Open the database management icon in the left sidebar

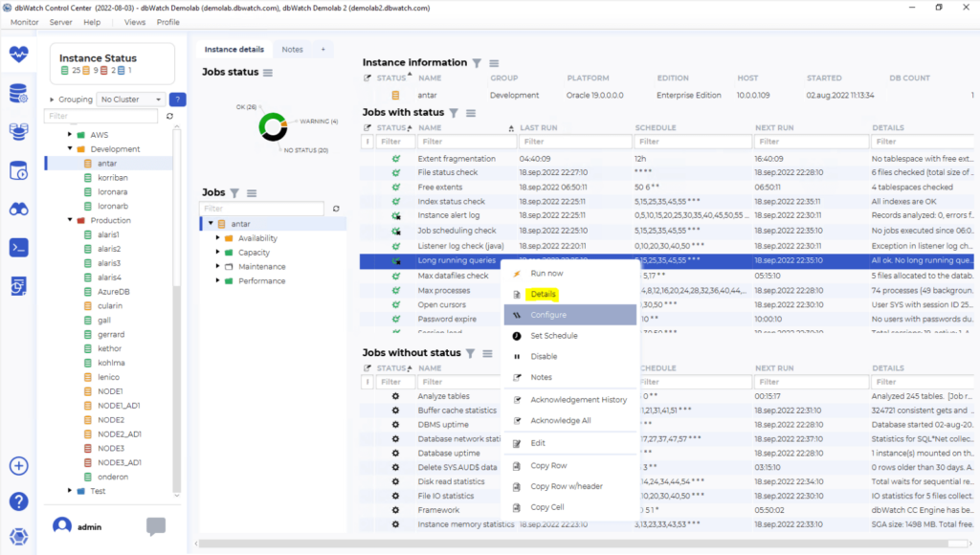(19, 95)
